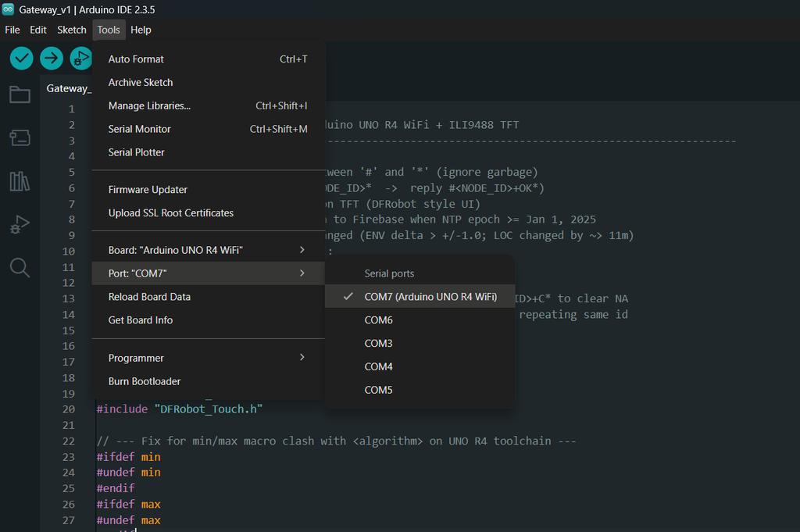The image size is (800, 532).
Task: Select Serial Monitor from Tools menu
Action: [x=140, y=129]
